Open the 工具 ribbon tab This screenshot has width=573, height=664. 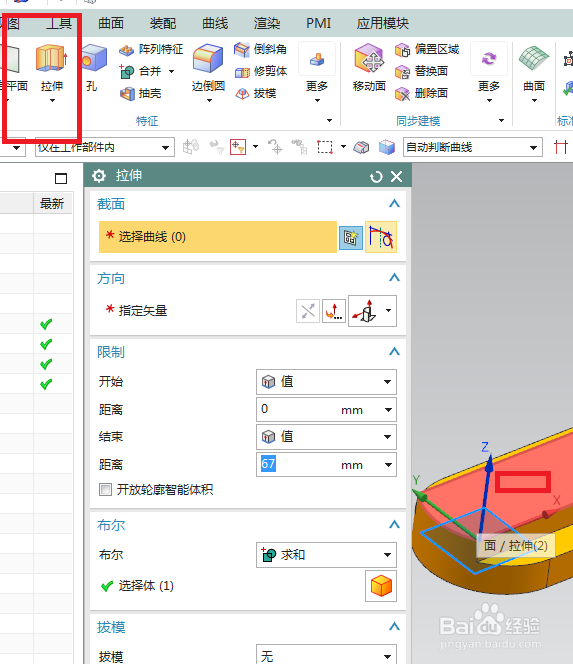(59, 23)
